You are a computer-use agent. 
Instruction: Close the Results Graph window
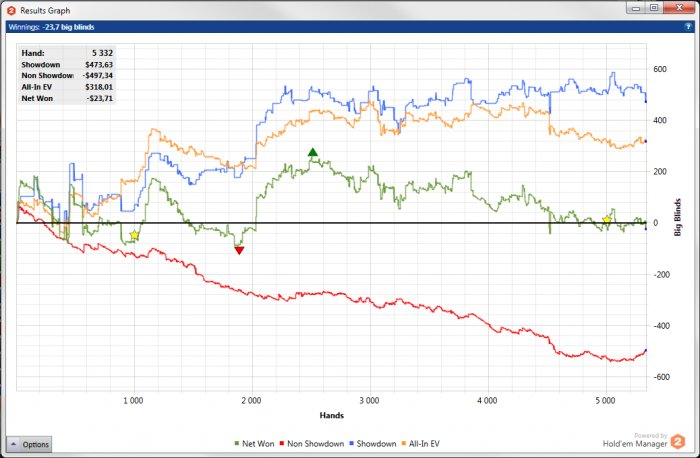point(679,8)
